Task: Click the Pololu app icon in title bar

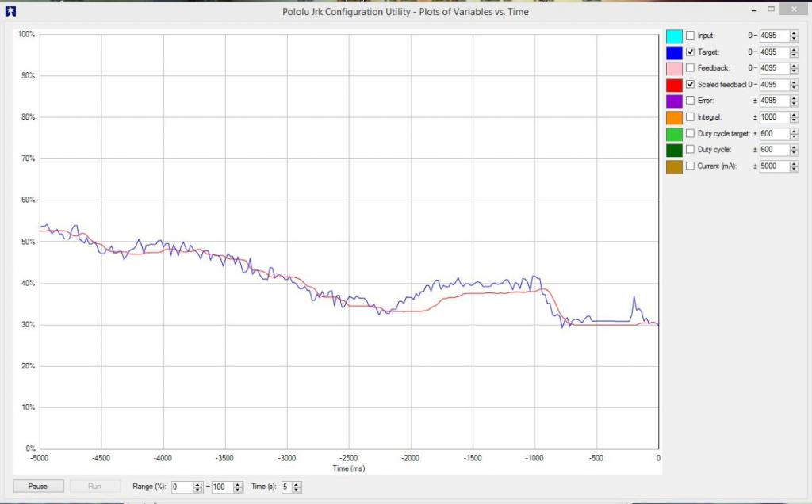Action: pos(10,11)
